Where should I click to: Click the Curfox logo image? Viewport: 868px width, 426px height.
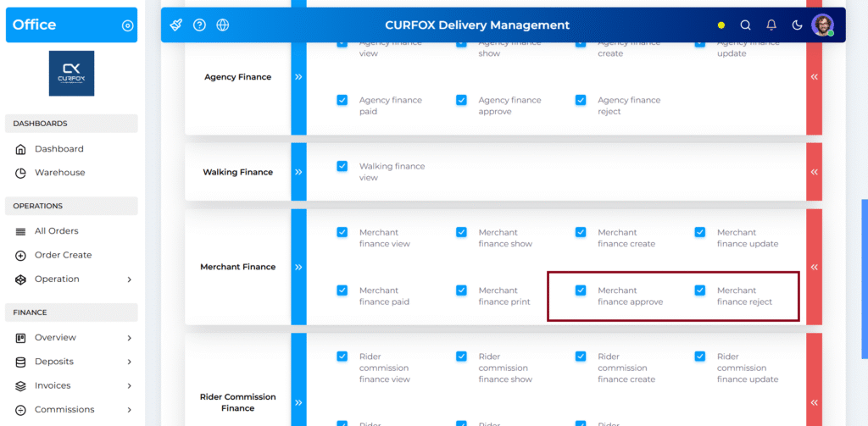pos(71,74)
